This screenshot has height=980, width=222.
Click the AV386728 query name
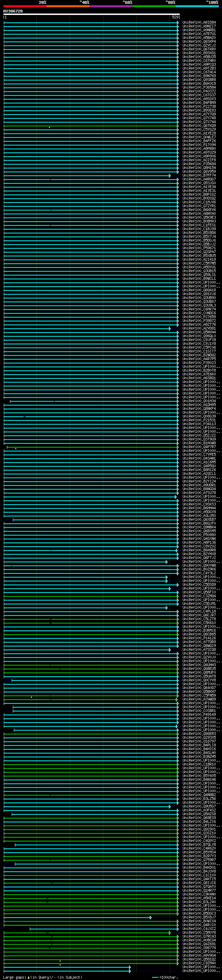(13, 11)
